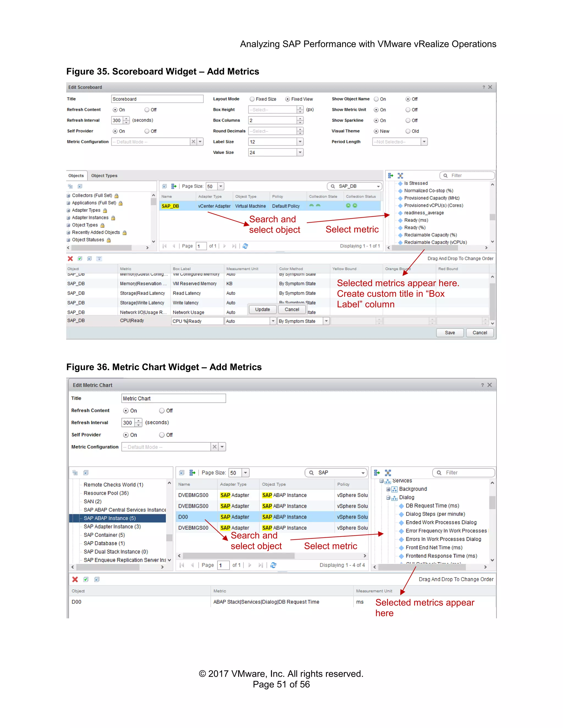Set Scoreboard Self Provider to Off
Image resolution: width=563 pixels, height=728 pixels.
pyautogui.click(x=147, y=131)
